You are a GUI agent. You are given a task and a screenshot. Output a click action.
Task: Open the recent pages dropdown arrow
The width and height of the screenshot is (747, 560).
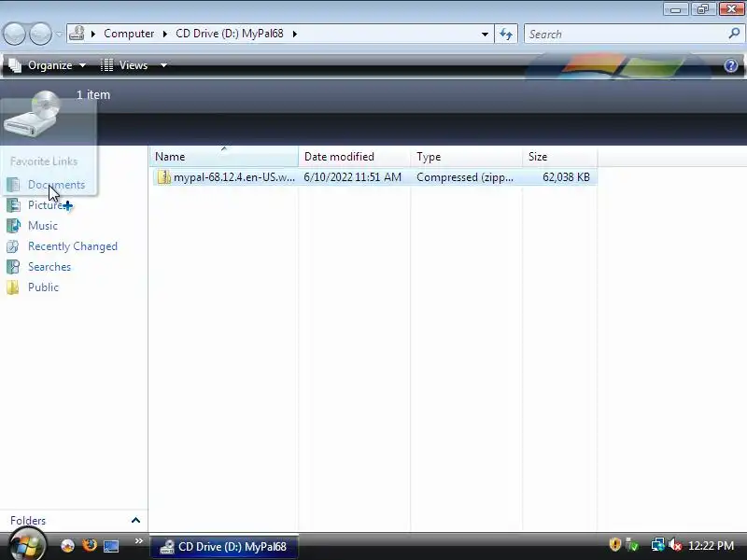pyautogui.click(x=59, y=35)
